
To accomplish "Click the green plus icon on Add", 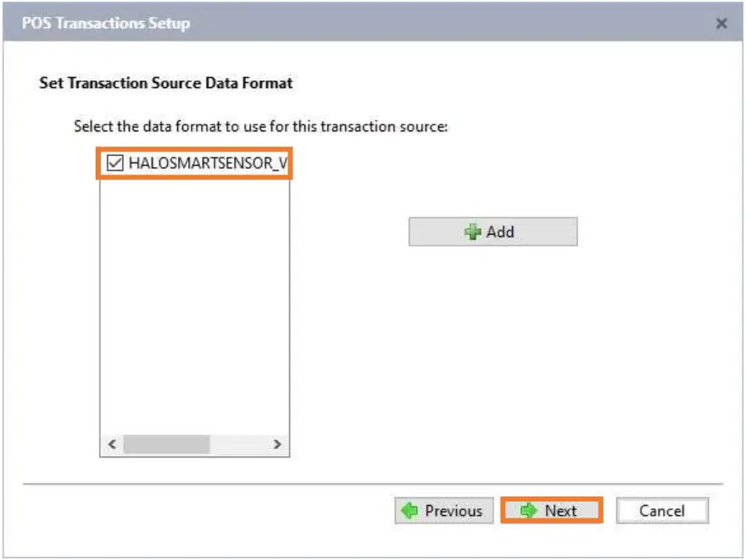I will 473,231.
